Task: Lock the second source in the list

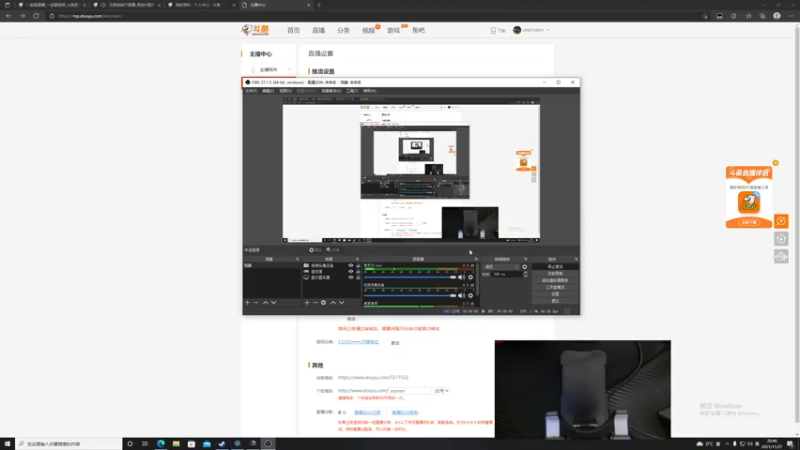Action: coord(358,271)
